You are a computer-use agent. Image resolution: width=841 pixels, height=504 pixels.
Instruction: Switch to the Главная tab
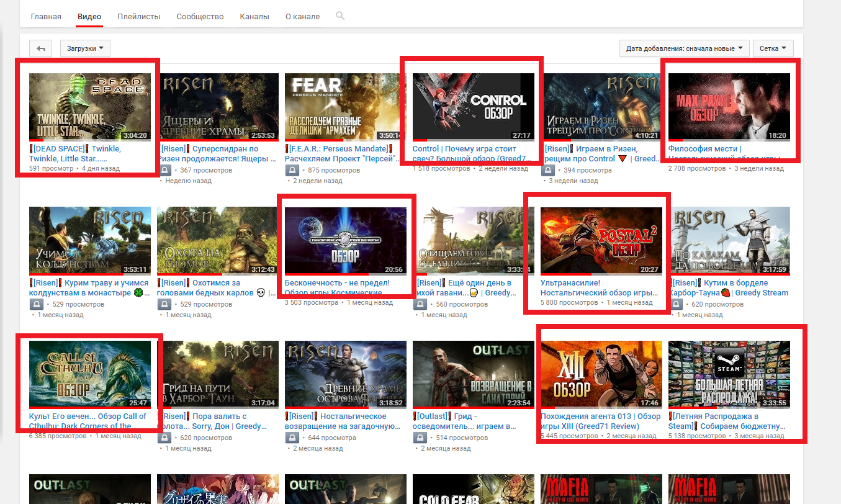46,17
